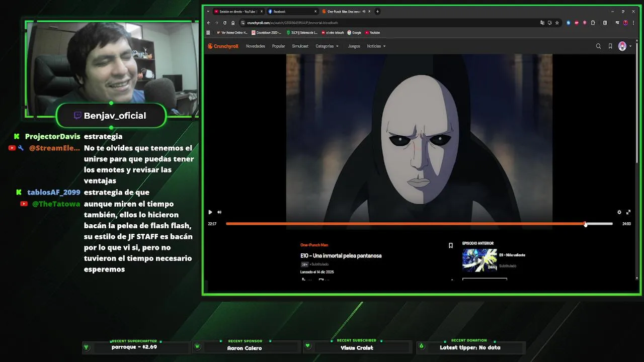This screenshot has width=644, height=362.
Task: Select the One-Punch Man Crunchyroll tab
Action: (345, 11)
